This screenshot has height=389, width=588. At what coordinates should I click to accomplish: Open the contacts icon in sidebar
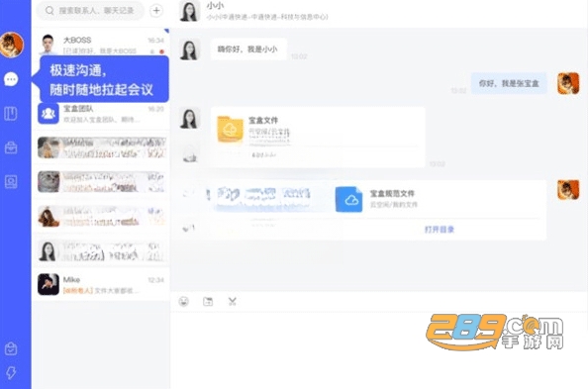coord(11,181)
